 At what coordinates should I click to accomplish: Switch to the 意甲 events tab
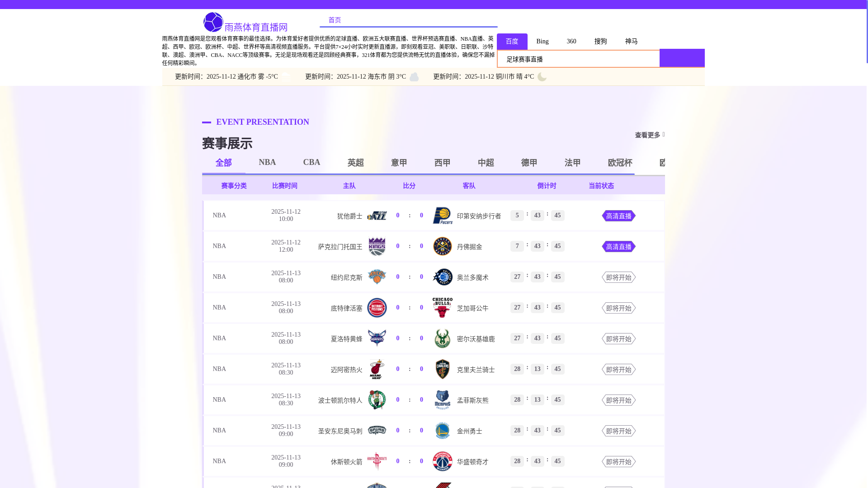tap(399, 163)
